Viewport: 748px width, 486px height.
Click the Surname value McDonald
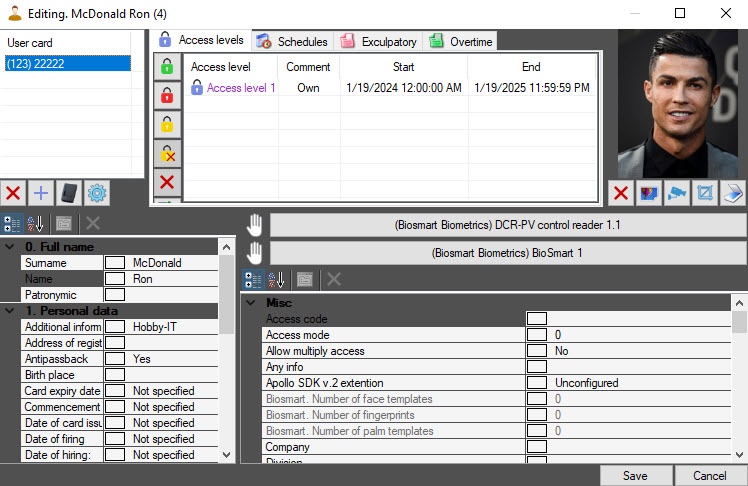tap(157, 263)
